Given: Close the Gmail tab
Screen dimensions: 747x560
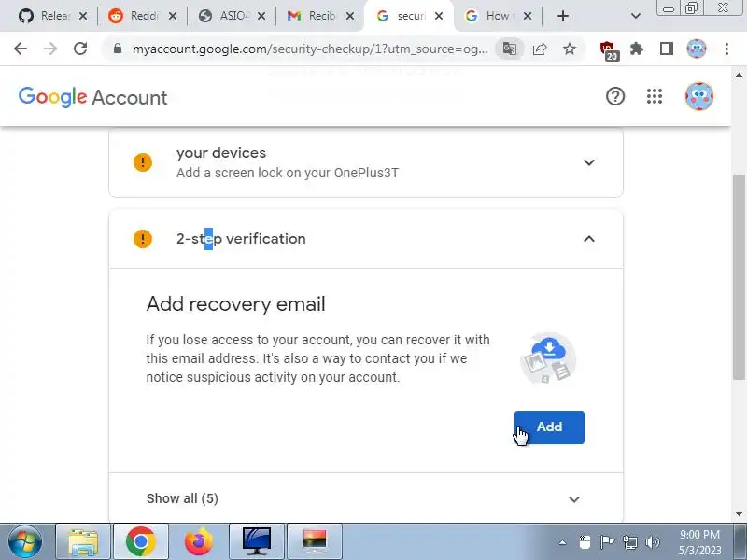Looking at the screenshot, I should (350, 16).
